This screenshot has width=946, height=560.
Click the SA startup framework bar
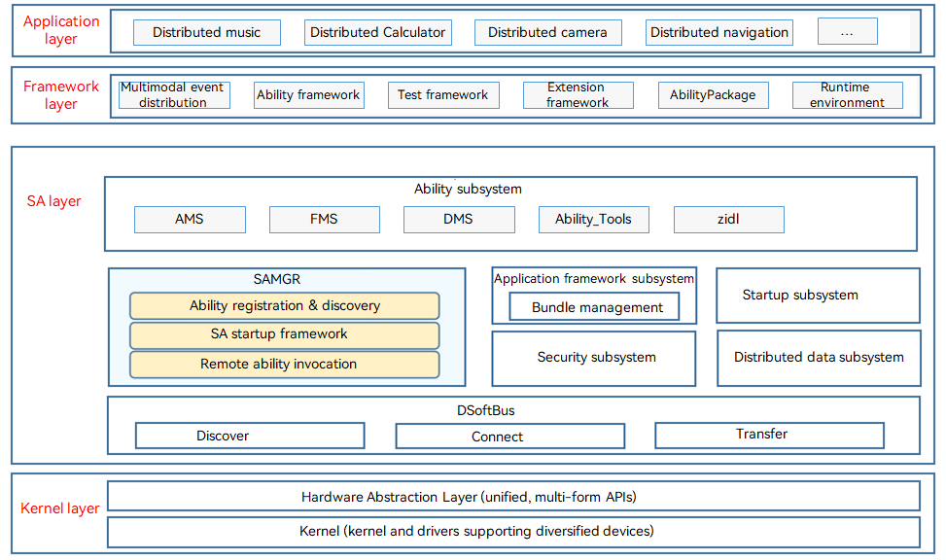click(284, 334)
